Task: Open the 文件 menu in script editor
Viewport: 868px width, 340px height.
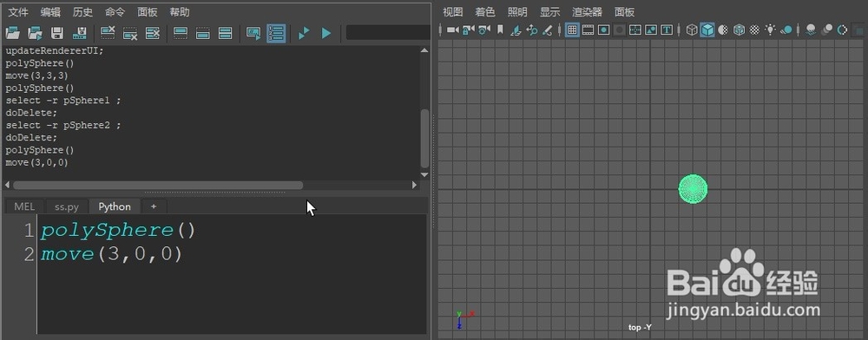Action: [x=17, y=12]
